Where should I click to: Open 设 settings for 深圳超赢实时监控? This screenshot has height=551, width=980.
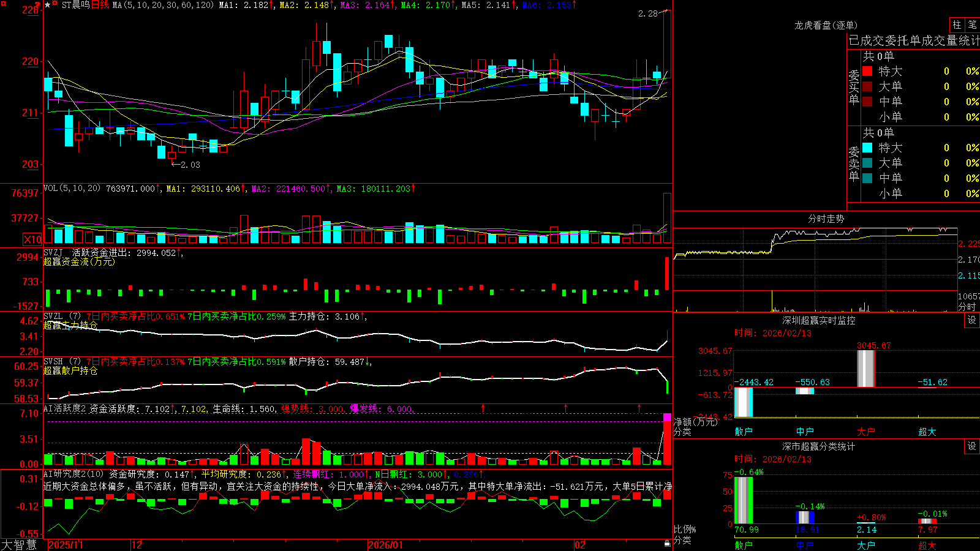coord(972,320)
